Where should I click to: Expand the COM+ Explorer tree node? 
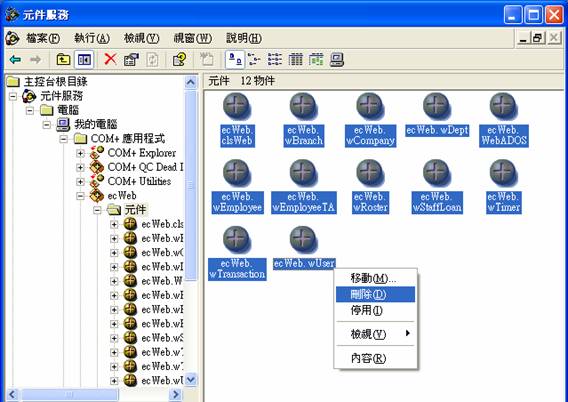[80, 153]
